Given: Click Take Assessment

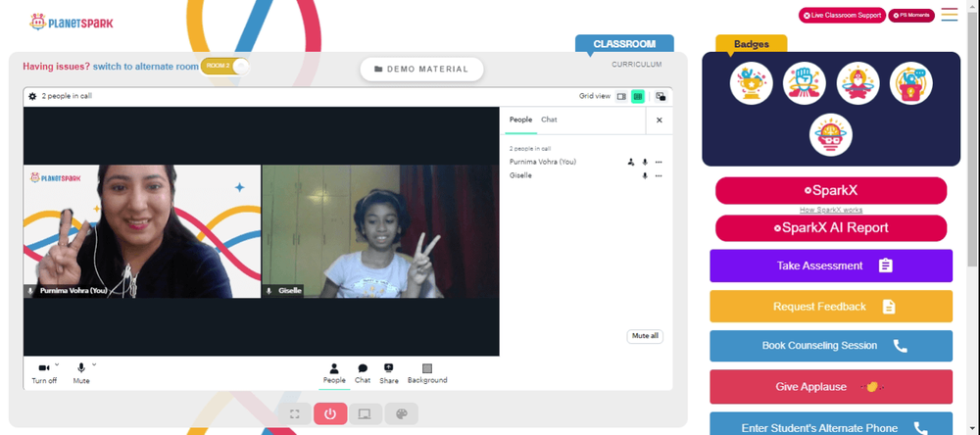Looking at the screenshot, I should (831, 266).
